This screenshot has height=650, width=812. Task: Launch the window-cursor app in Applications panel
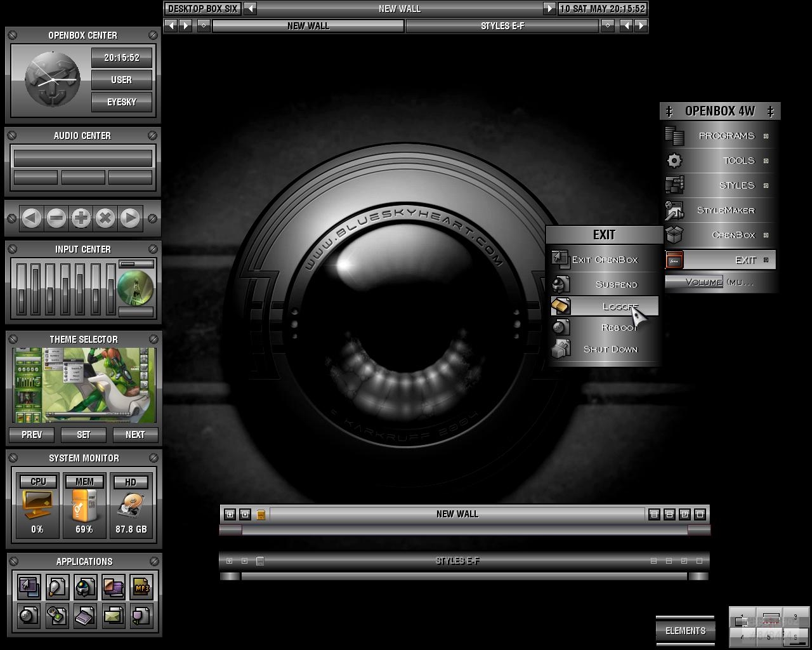click(x=29, y=587)
